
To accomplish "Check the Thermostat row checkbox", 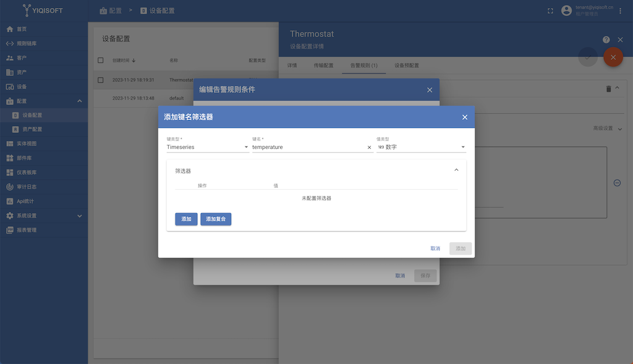I will (101, 80).
